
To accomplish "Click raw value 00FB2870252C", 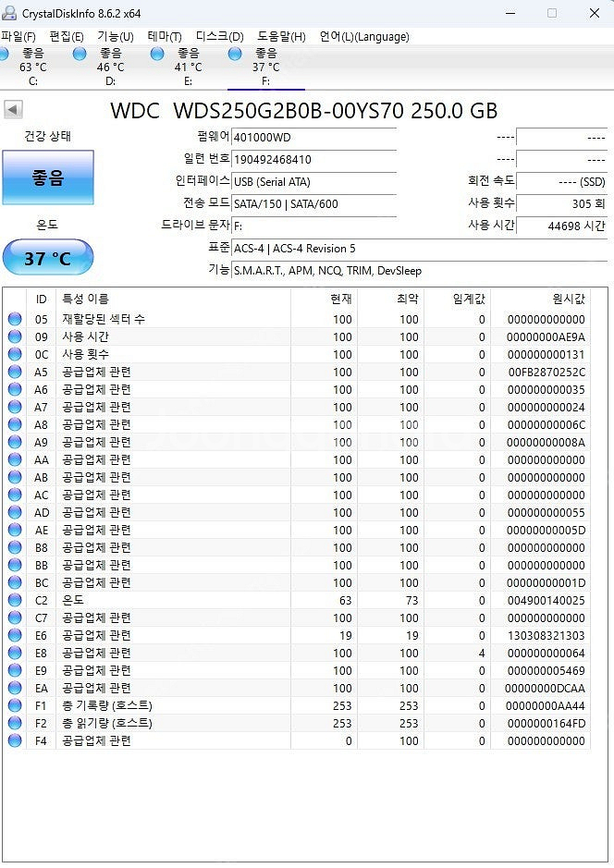I will tap(546, 372).
